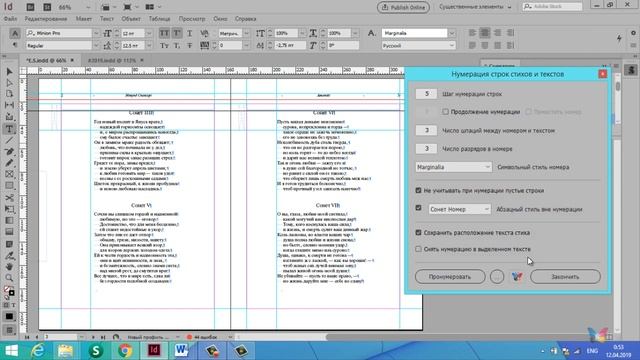
Task: Toggle Strikethrough formatting icon
Action: pos(189,46)
